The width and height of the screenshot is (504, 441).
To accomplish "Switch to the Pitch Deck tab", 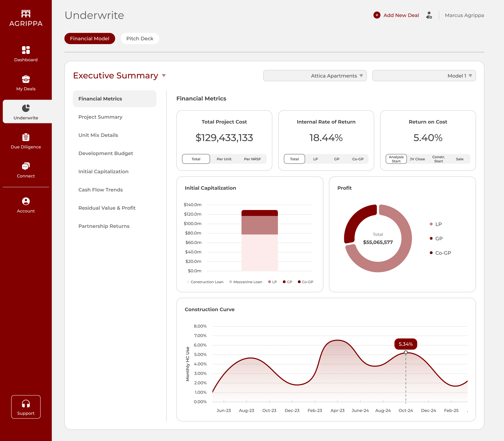I will tap(140, 39).
